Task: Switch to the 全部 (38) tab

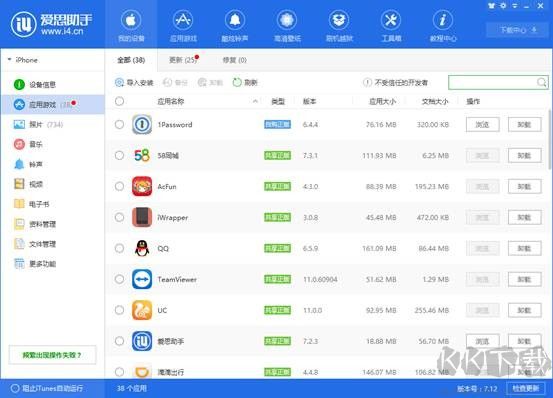Action: coord(131,60)
